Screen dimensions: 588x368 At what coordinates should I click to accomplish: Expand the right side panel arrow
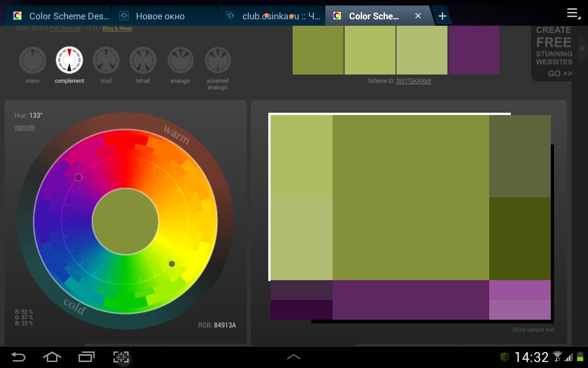583,48
